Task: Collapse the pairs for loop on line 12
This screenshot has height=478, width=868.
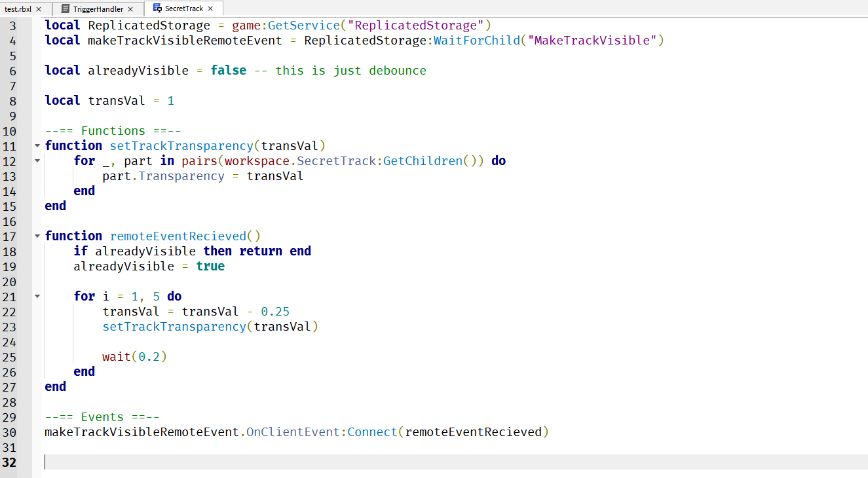Action: [37, 160]
